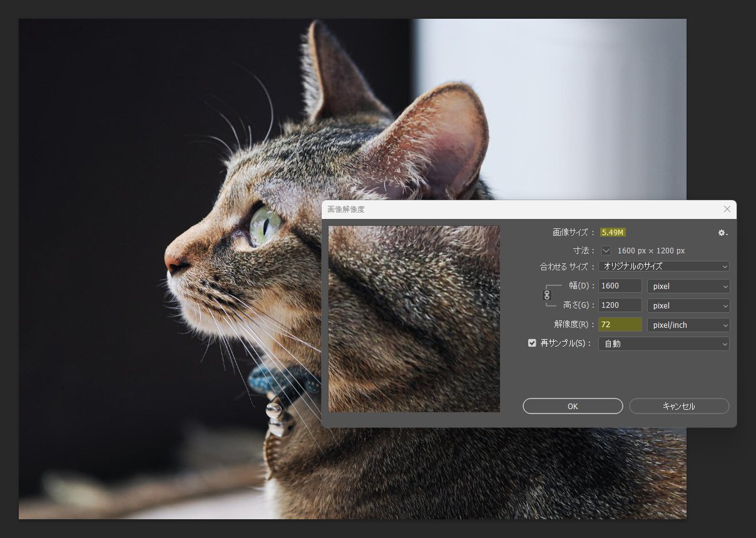Click the highlighted 5.49M image size value
Screen dimensions: 756x538
coord(613,233)
